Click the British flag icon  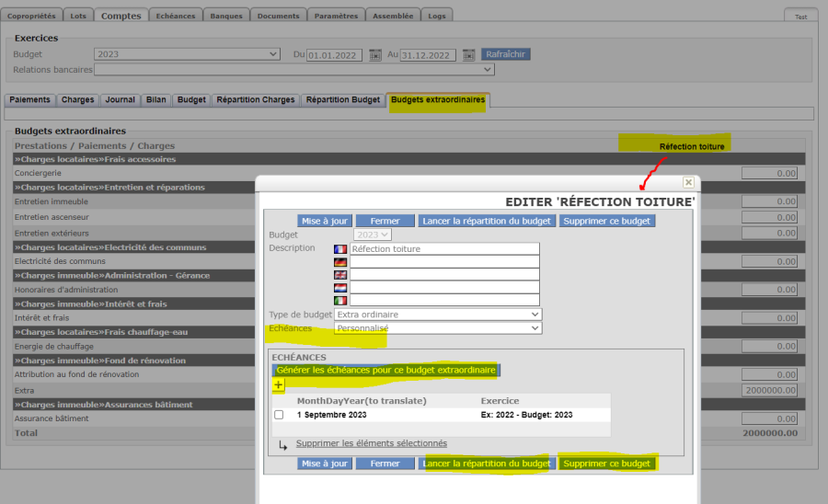pyautogui.click(x=340, y=275)
